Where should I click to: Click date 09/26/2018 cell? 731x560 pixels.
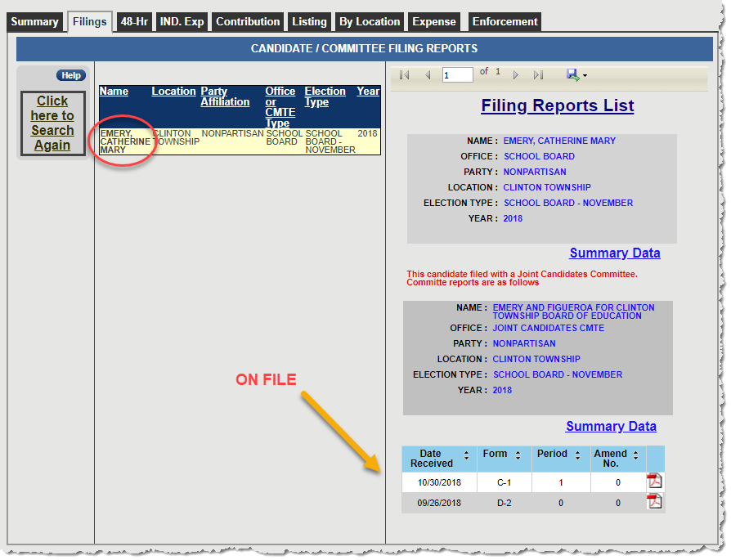click(439, 503)
